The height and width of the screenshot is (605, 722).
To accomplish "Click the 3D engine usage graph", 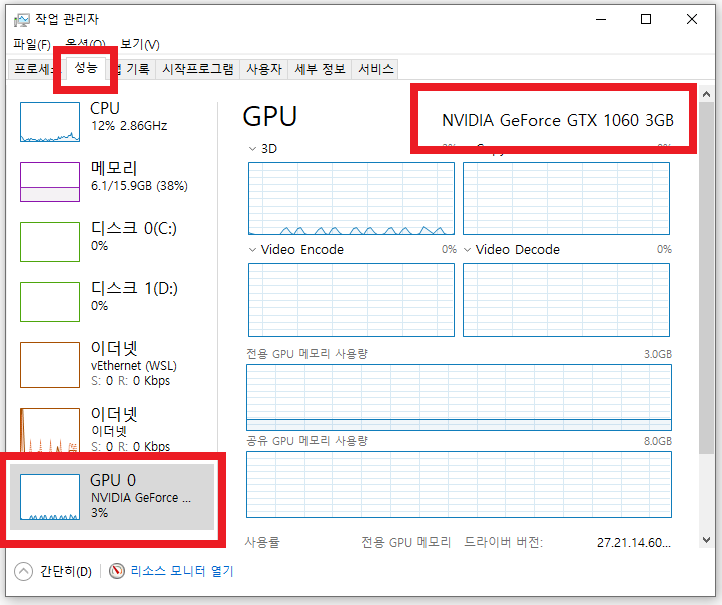I will click(351, 198).
